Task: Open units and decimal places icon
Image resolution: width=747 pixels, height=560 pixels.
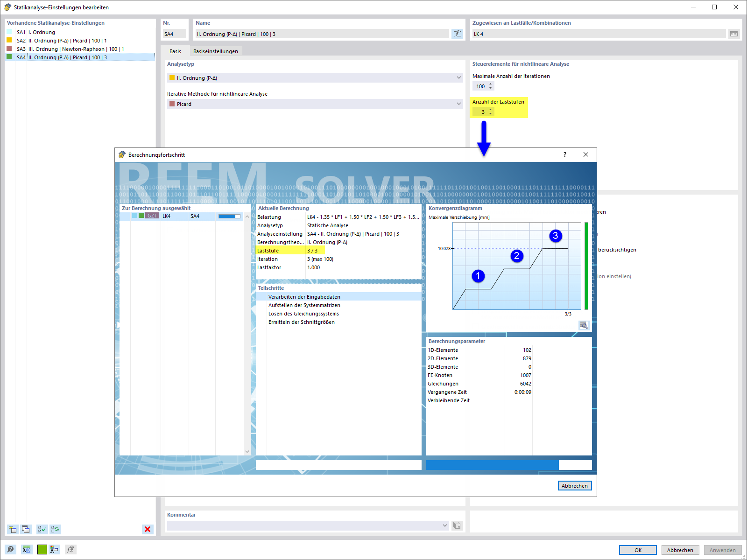Action: pyautogui.click(x=27, y=550)
